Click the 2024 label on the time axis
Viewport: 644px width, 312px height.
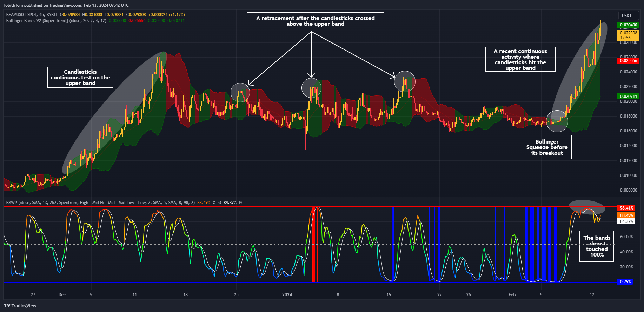[x=287, y=295]
